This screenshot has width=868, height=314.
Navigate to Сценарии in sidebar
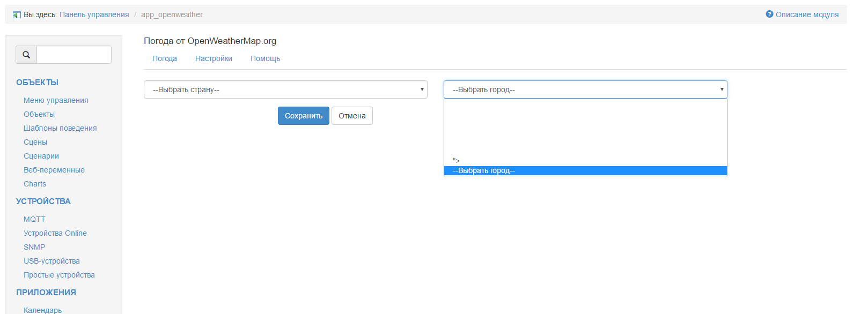(x=41, y=156)
